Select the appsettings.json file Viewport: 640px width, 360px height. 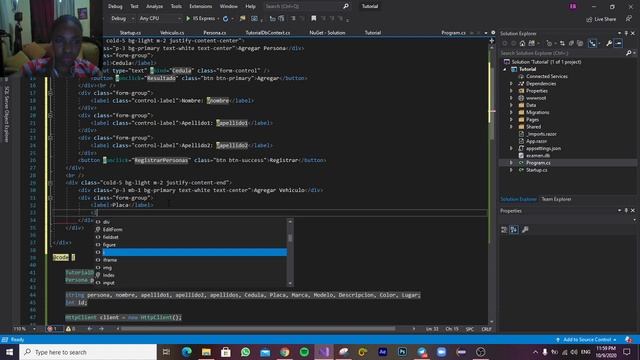tap(543, 149)
